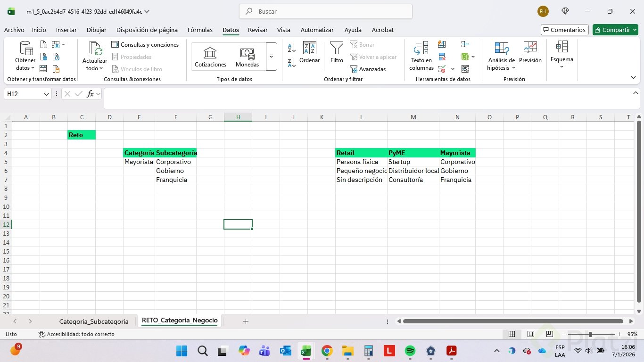Open the Fórmulas ribbon tab
This screenshot has width=644, height=362.
pos(200,30)
